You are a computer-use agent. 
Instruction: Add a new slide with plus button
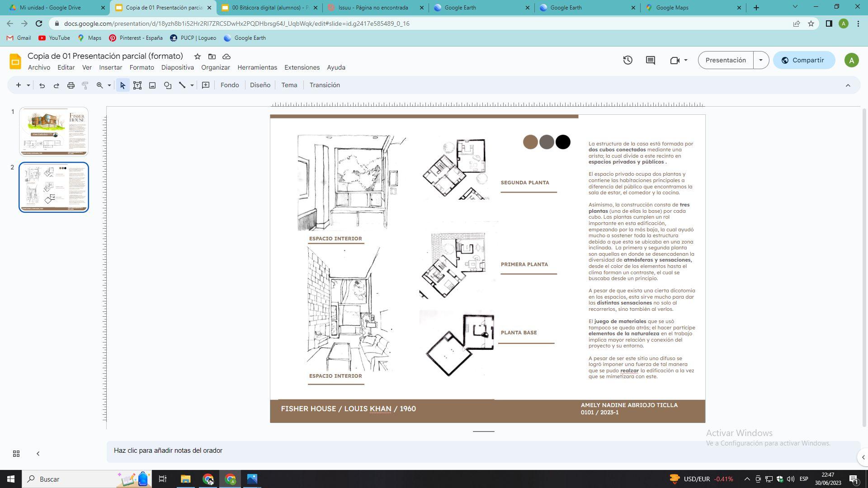click(19, 85)
